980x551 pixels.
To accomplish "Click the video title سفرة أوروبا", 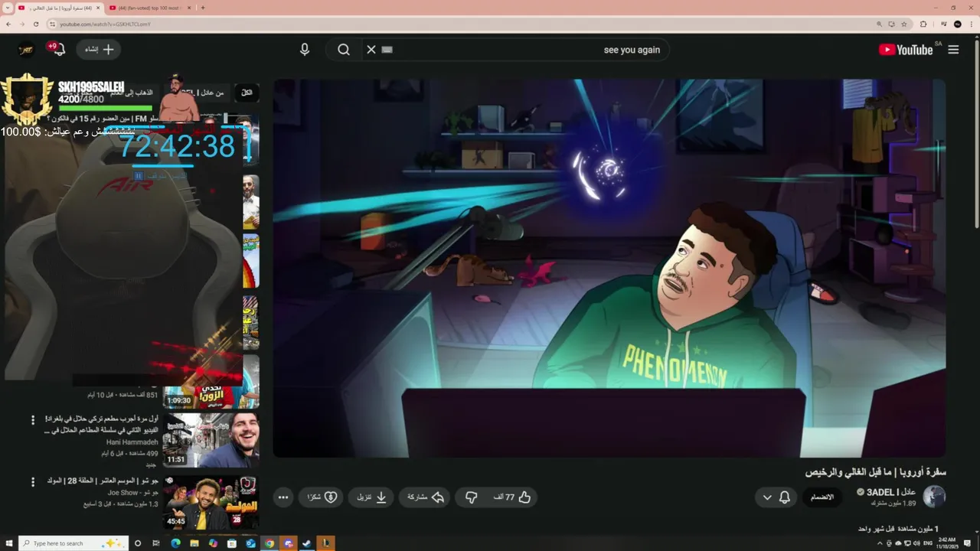I will tap(875, 472).
